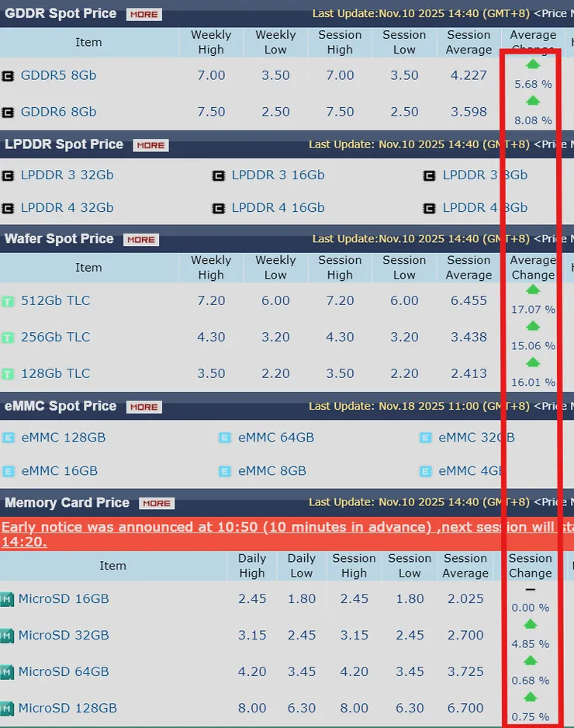Click MicroSD 16GB session average 2.025
574x728 pixels.
point(465,599)
